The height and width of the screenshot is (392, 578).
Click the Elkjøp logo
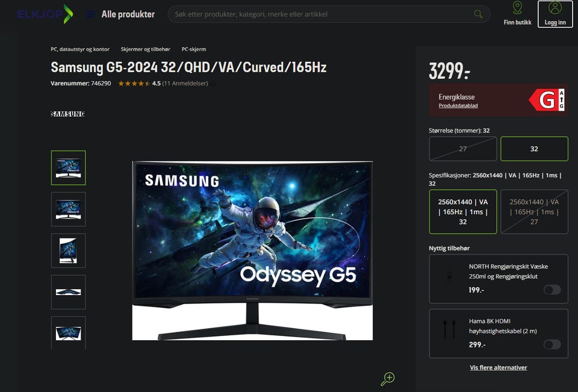(45, 14)
